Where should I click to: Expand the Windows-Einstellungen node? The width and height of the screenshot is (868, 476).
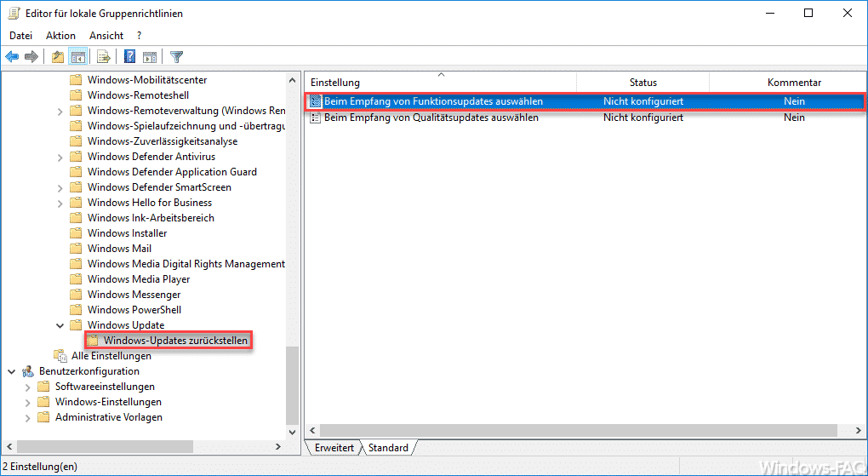[28, 402]
